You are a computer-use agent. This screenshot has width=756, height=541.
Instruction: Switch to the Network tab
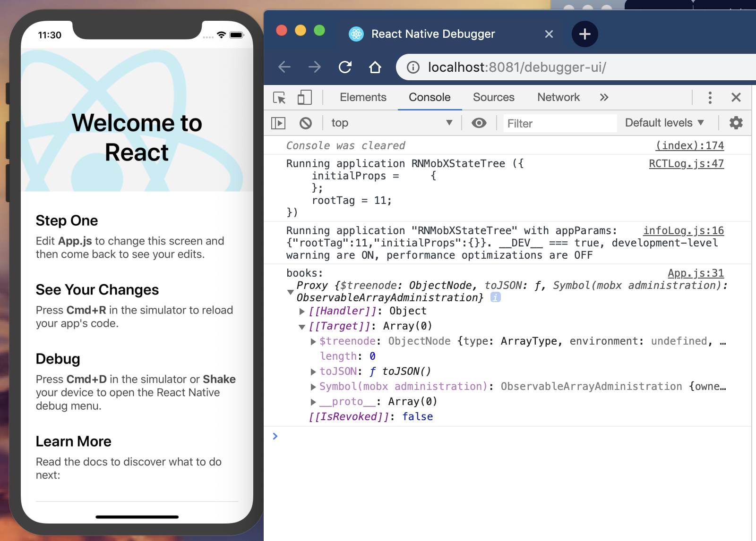[558, 98]
